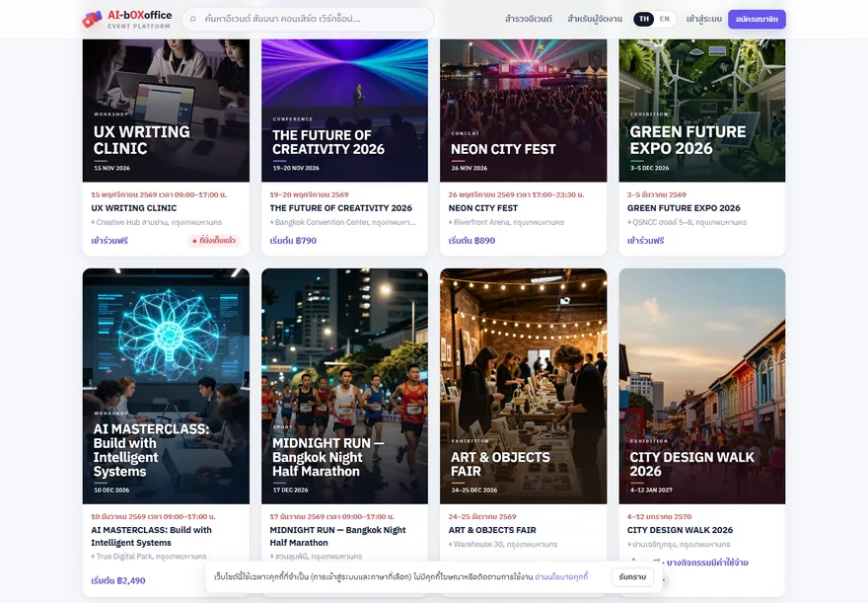
Task: Click the เข้าสู่ระบบ login link
Action: click(703, 19)
